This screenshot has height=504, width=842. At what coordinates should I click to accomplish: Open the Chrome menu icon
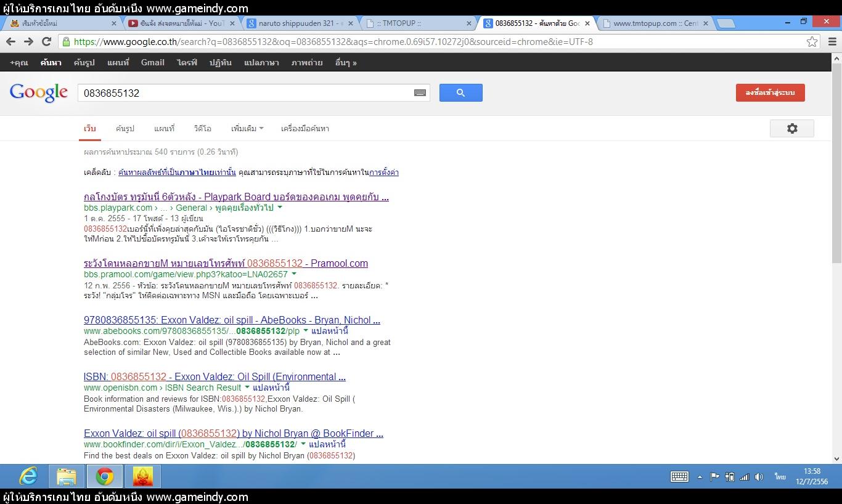832,42
